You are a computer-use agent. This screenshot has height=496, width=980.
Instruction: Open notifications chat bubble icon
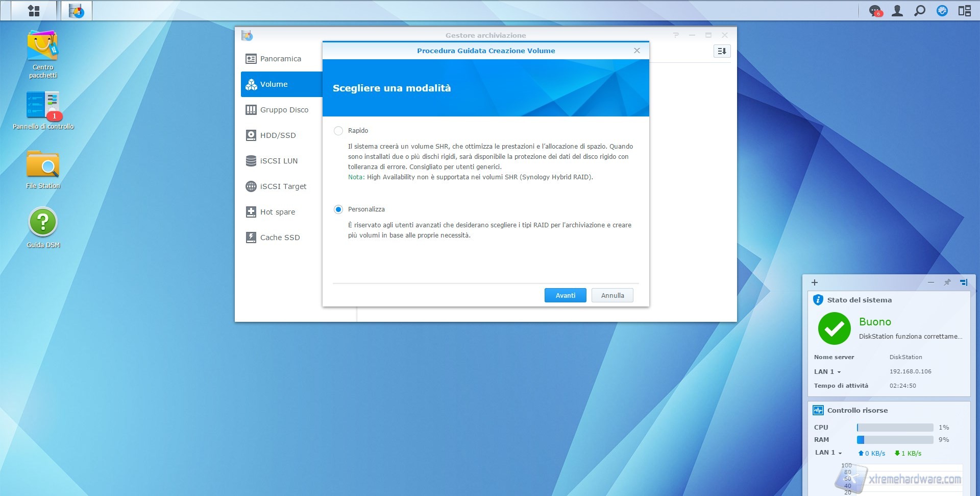(x=875, y=11)
